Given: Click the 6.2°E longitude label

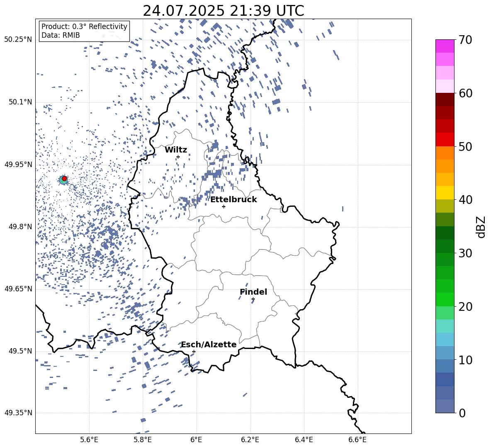Looking at the screenshot, I should point(250,440).
